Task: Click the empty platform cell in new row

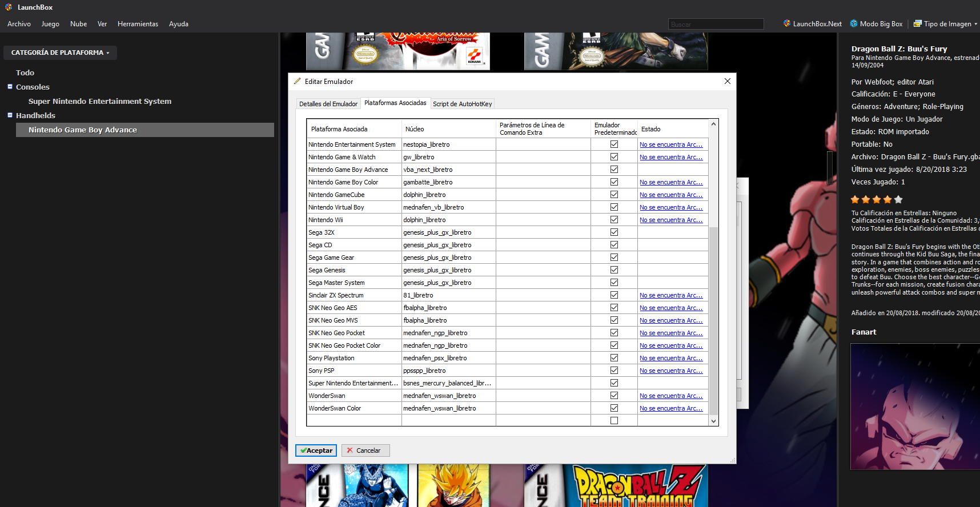Action: coord(354,421)
